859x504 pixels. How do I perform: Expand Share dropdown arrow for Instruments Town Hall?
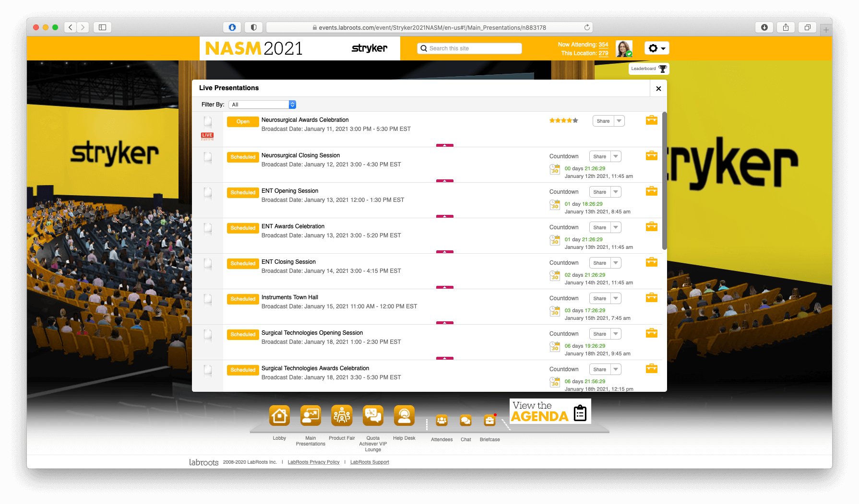[616, 298]
